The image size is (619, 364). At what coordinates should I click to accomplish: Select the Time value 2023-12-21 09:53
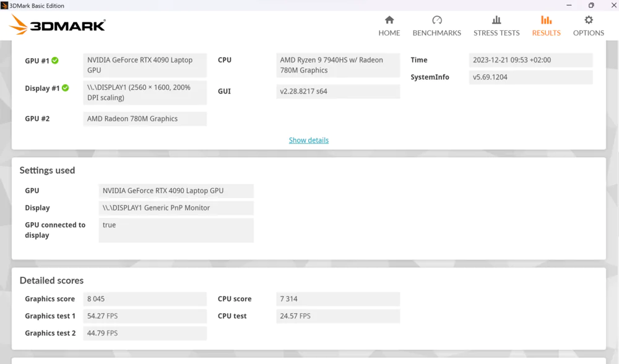pos(530,60)
